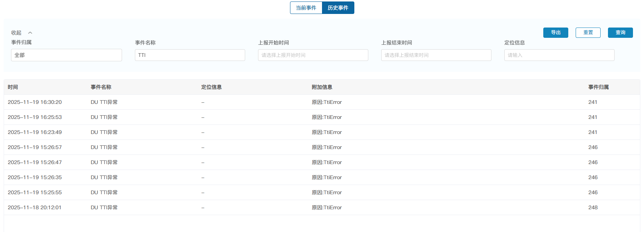Select the event row at 16:25:53

coord(35,117)
